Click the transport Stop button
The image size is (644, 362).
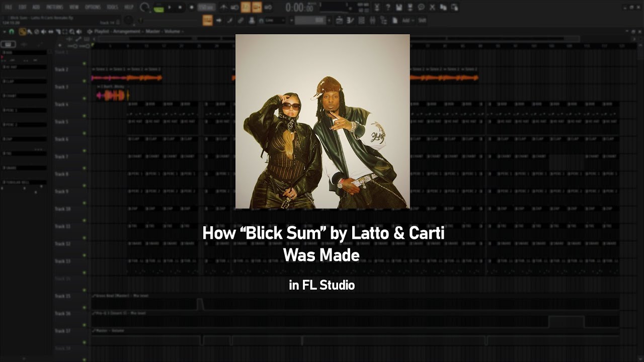pyautogui.click(x=180, y=8)
